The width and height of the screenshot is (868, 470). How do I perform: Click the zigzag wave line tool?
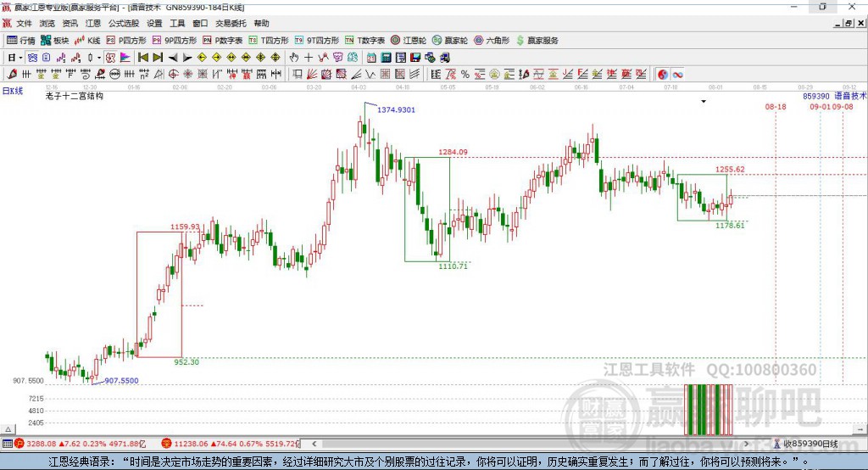click(x=370, y=74)
